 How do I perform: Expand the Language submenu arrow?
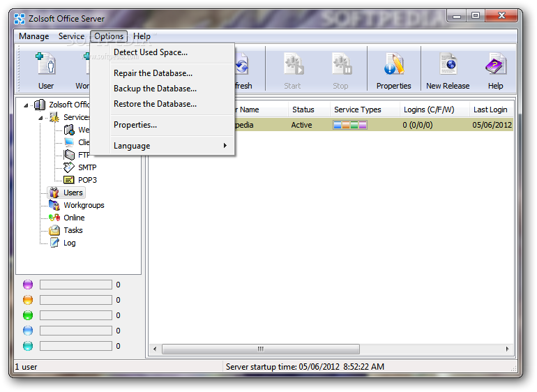[225, 145]
